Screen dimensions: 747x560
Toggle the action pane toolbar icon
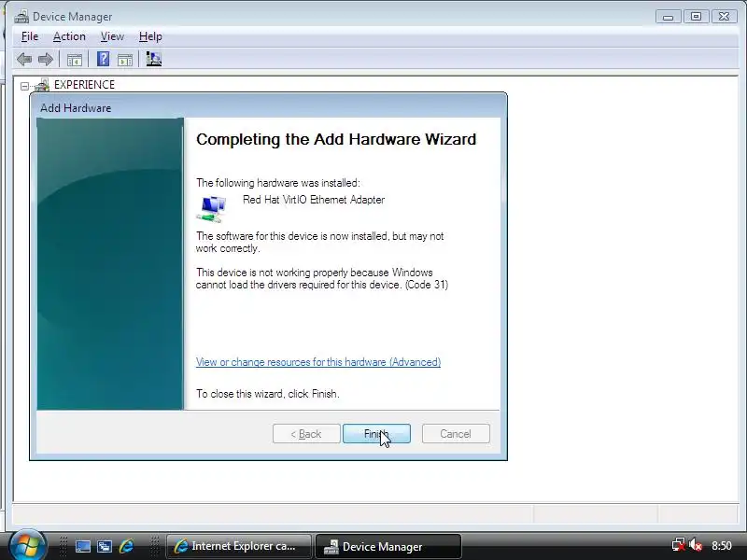coord(125,60)
